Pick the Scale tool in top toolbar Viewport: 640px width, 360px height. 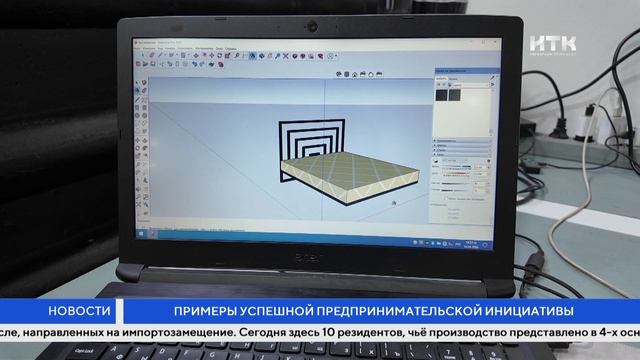click(x=227, y=56)
